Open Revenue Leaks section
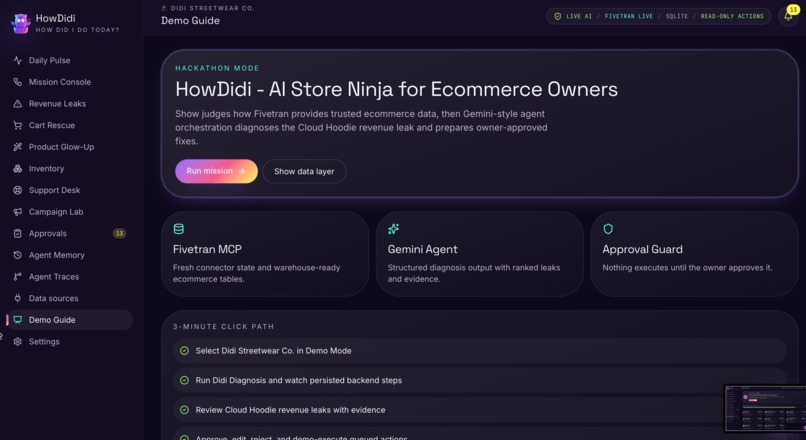The image size is (806, 440). click(x=69, y=103)
